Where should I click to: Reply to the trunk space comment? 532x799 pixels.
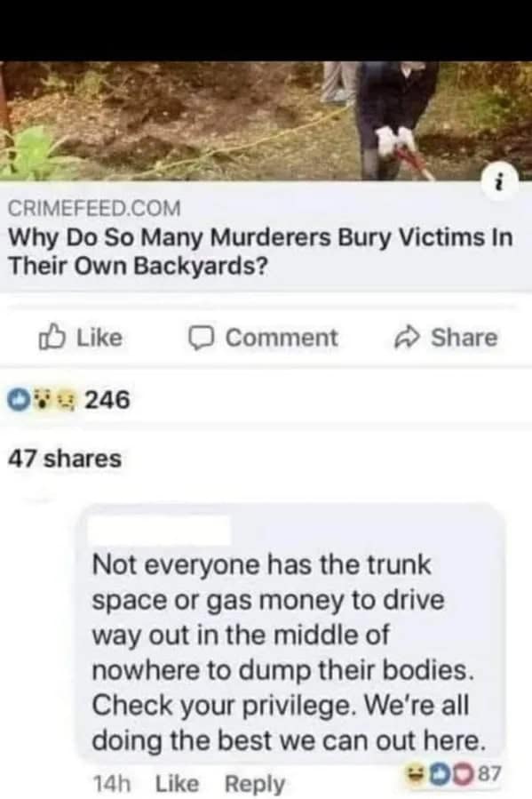click(x=255, y=784)
